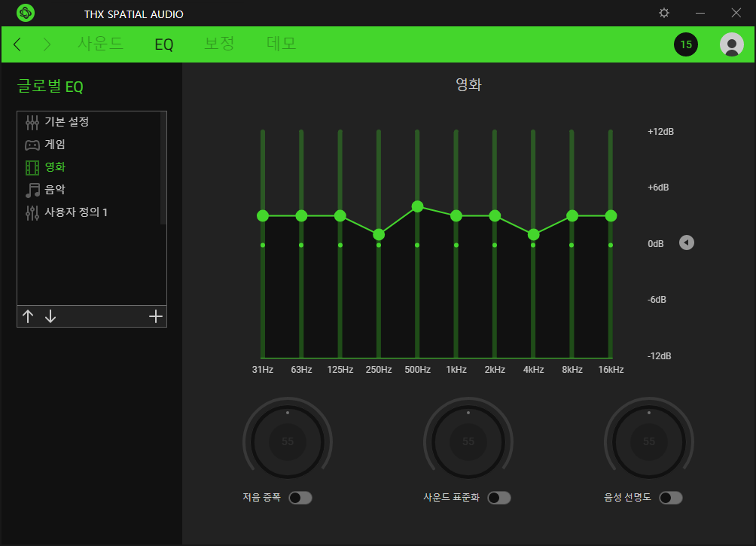The height and width of the screenshot is (546, 756).
Task: Click the 사운드 표준화 knob dial
Action: coord(468,441)
